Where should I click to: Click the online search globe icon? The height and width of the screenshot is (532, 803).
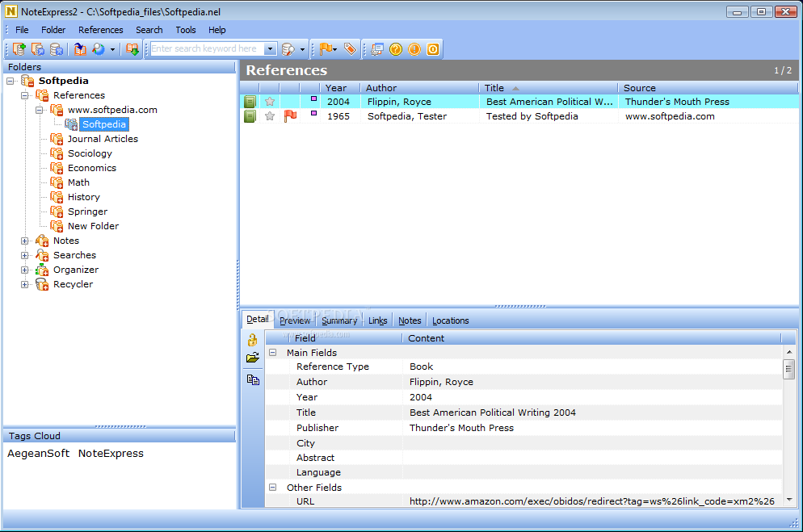click(x=99, y=49)
